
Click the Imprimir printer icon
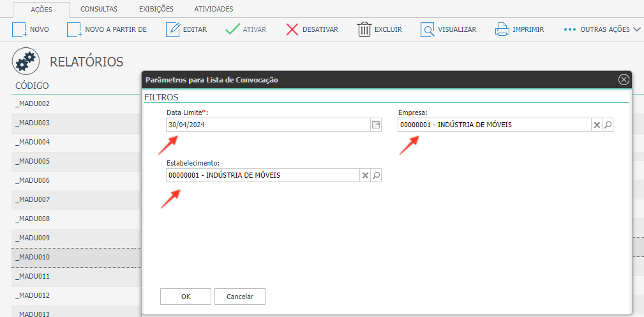[x=502, y=29]
